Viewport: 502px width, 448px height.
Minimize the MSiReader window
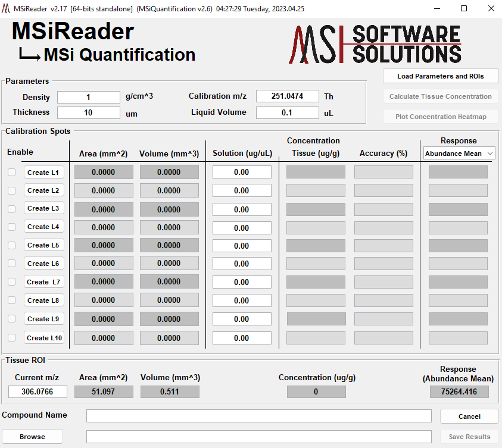click(436, 9)
